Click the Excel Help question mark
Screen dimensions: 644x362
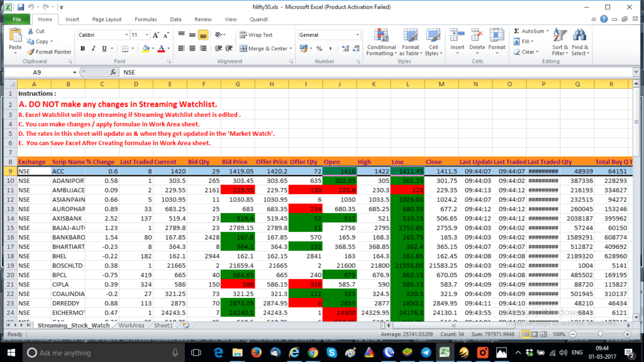(604, 19)
